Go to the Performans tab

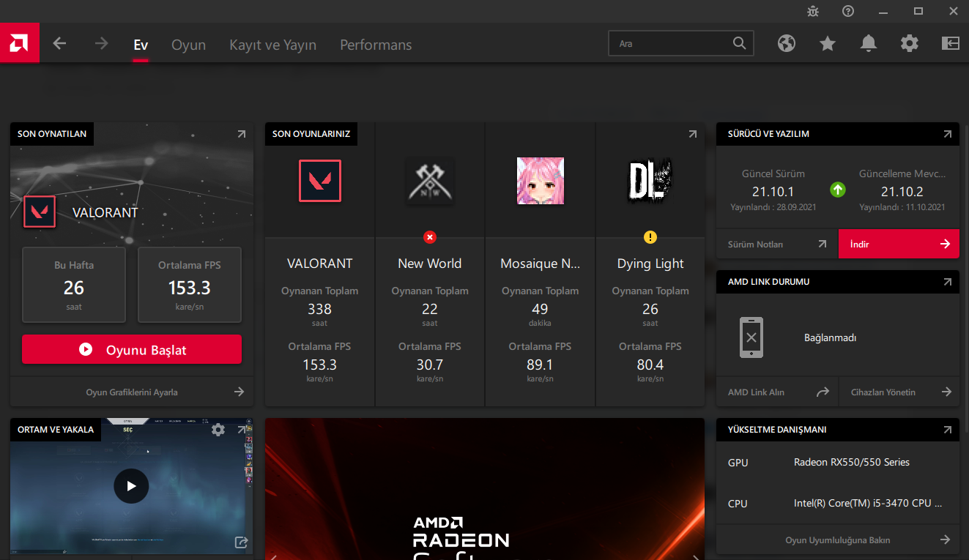(376, 45)
